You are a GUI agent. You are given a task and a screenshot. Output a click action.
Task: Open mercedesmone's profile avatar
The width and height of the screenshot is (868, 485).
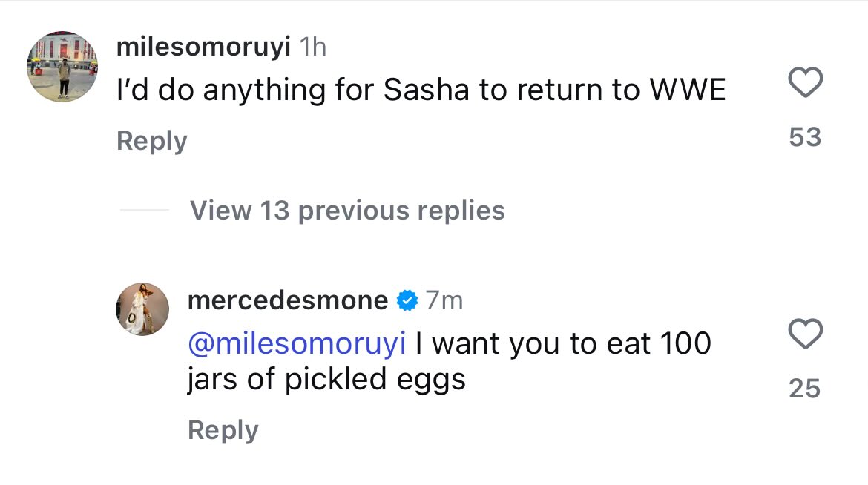click(142, 309)
